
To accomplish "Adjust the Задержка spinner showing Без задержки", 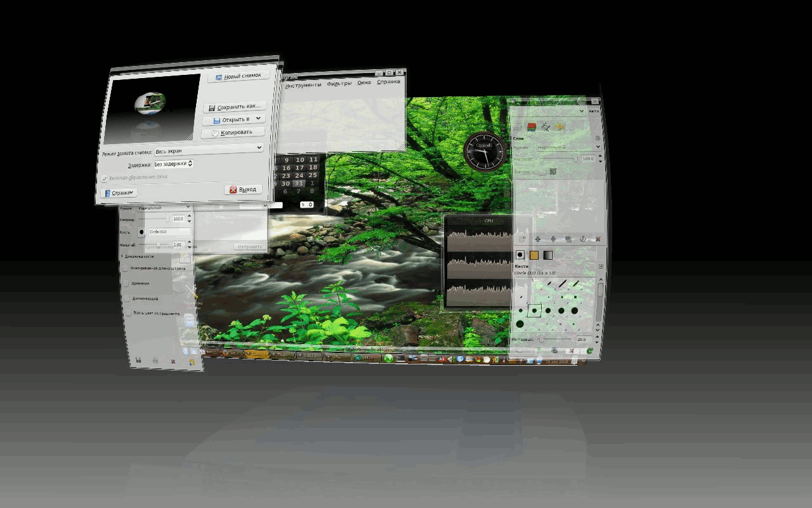I will 173,163.
